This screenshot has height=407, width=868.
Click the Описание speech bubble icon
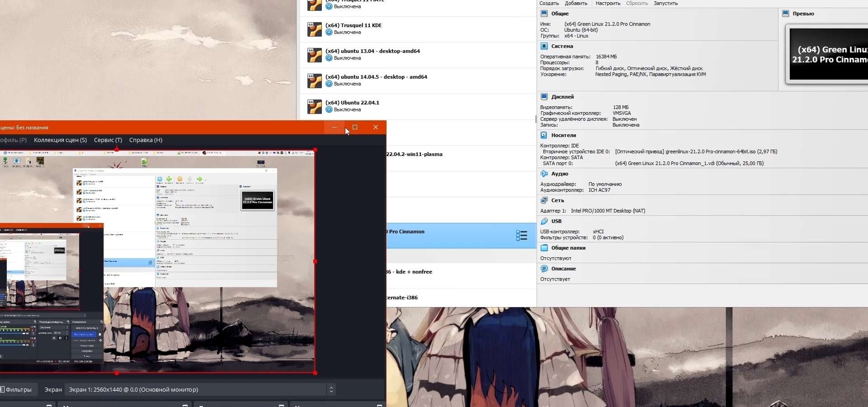[544, 269]
